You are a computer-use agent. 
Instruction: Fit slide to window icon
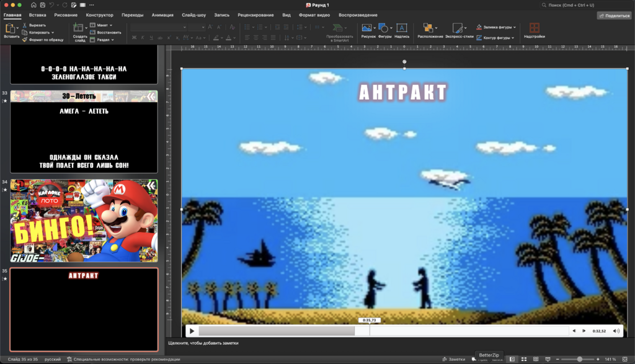click(625, 359)
